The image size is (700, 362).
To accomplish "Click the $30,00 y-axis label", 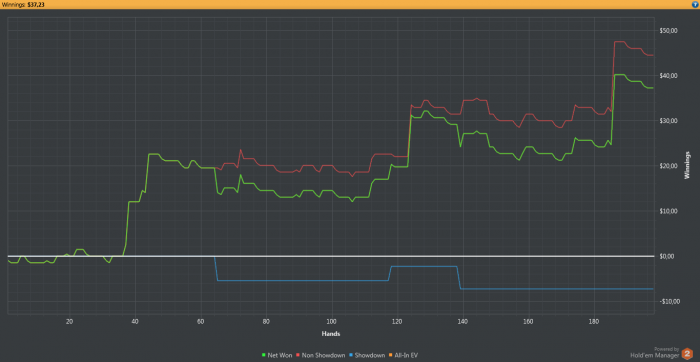I will [x=669, y=121].
